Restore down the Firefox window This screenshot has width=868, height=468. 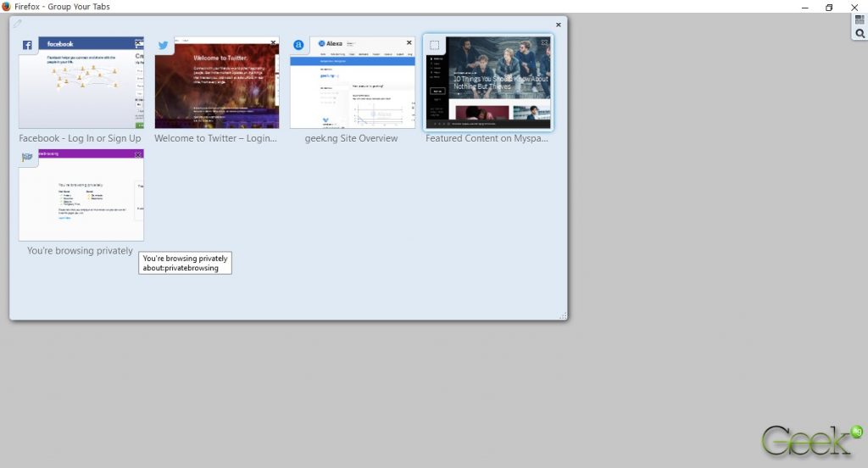pos(829,7)
